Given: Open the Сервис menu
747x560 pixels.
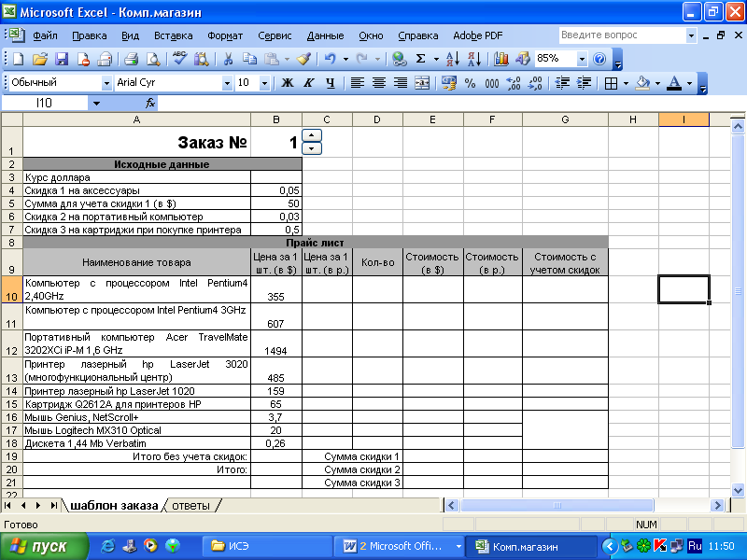Looking at the screenshot, I should pyautogui.click(x=275, y=35).
